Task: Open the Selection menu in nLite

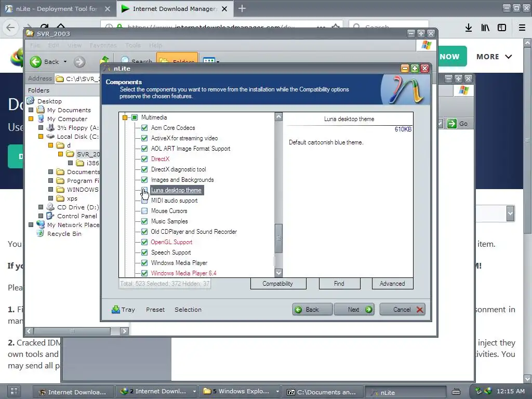Action: tap(188, 310)
